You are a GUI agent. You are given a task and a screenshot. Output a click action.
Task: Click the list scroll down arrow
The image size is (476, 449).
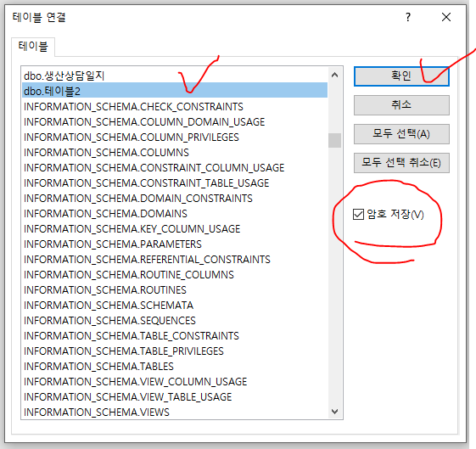tap(334, 412)
